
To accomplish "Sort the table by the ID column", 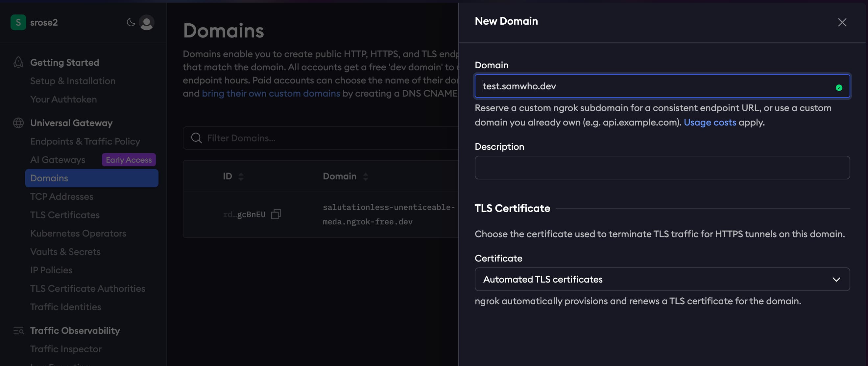I will [x=241, y=176].
